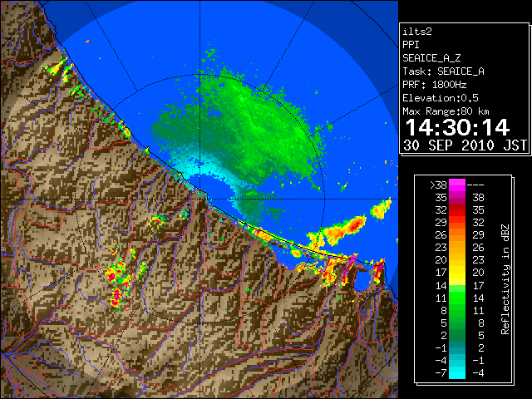This screenshot has height=399, width=532.
Task: Click the date 30 SEP 2010 JST
Action: tap(465, 145)
